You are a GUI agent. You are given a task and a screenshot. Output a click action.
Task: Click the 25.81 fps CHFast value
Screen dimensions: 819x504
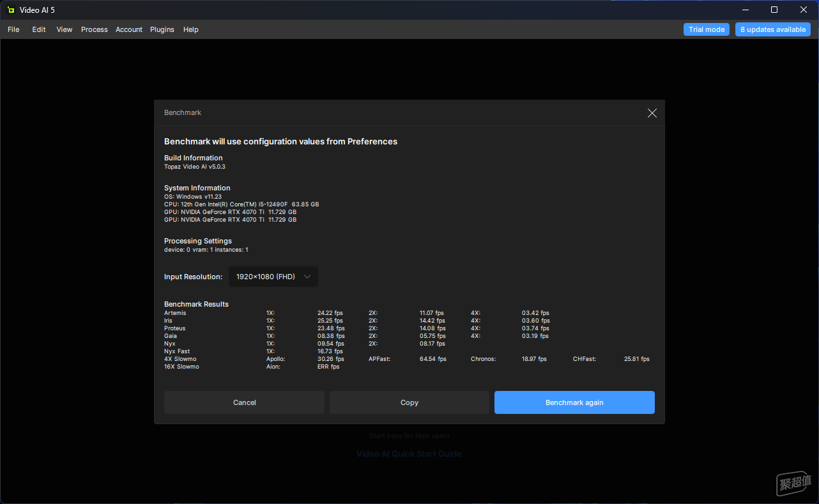click(637, 359)
